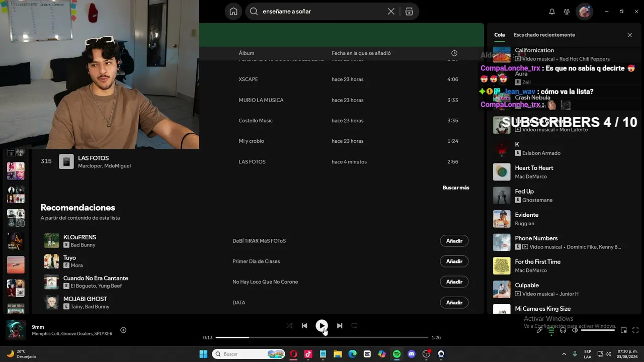Image resolution: width=644 pixels, height=362 pixels.
Task: Go to Spotify Home via house icon
Action: (x=233, y=12)
